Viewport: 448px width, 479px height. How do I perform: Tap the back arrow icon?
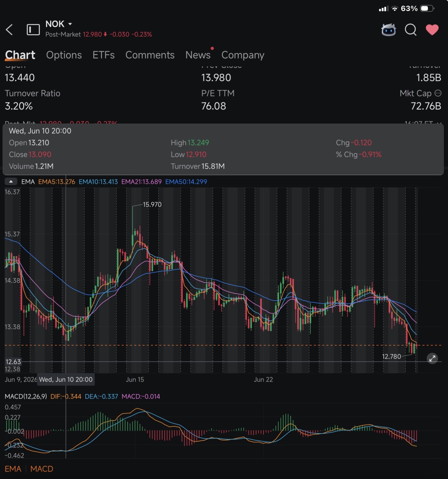click(x=9, y=29)
